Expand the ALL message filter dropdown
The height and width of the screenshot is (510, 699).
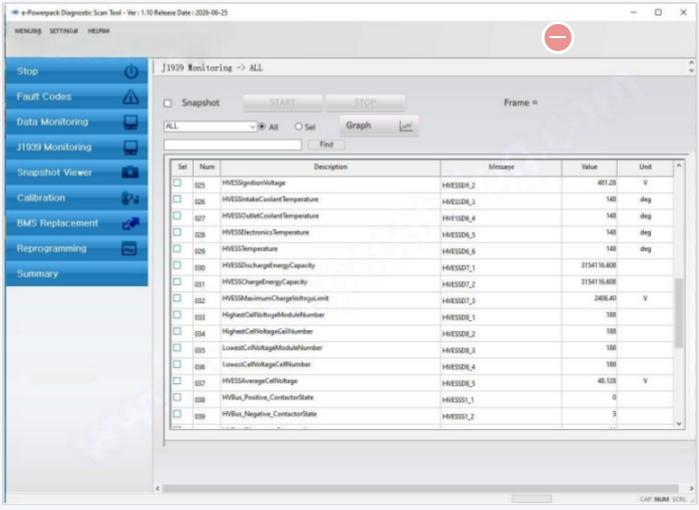253,127
